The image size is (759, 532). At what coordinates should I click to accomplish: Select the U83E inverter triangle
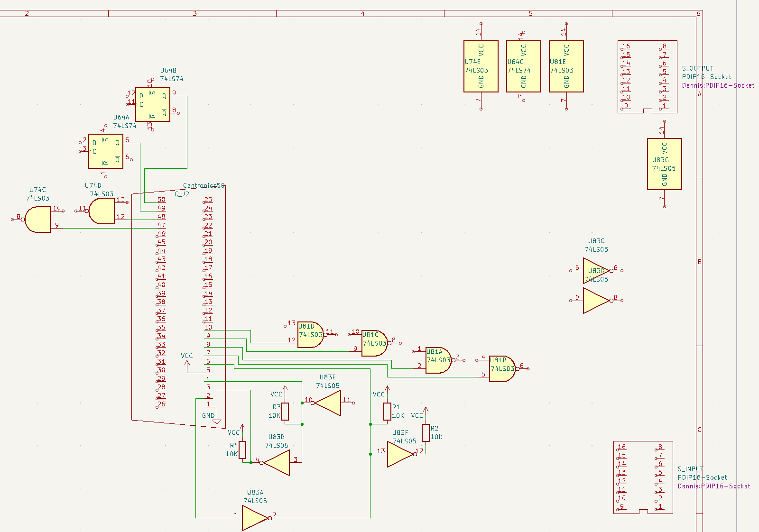pos(328,403)
